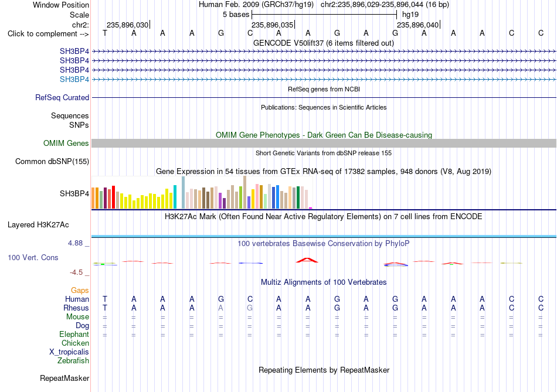Open the RefSeq Curated track label
Image resolution: width=557 pixels, height=392 pixels.
(x=62, y=97)
